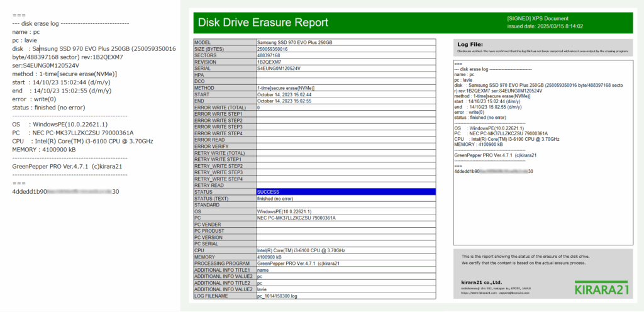Select ADDITIONAL INFO TITLE1 label
Screen dimensions: 644x312
tap(225, 270)
